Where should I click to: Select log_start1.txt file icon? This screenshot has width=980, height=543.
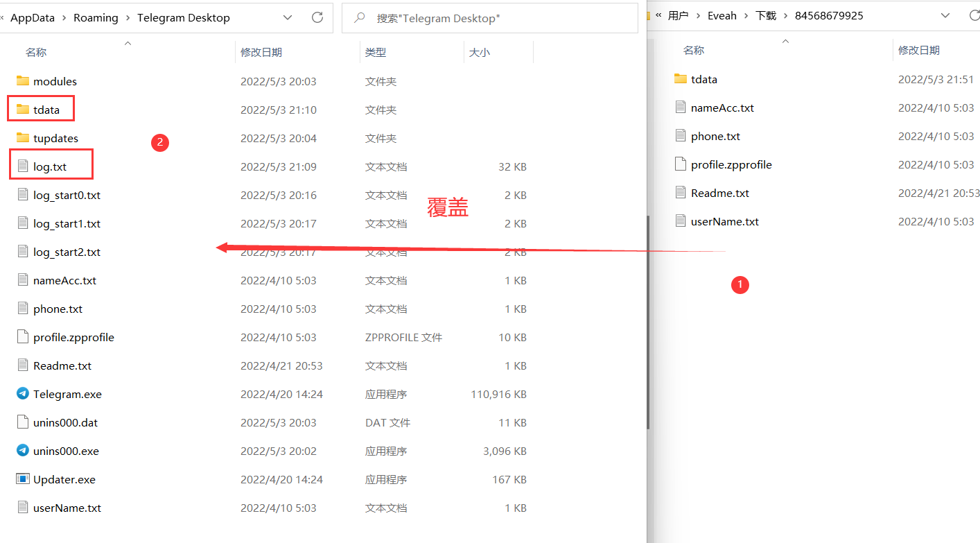23,223
